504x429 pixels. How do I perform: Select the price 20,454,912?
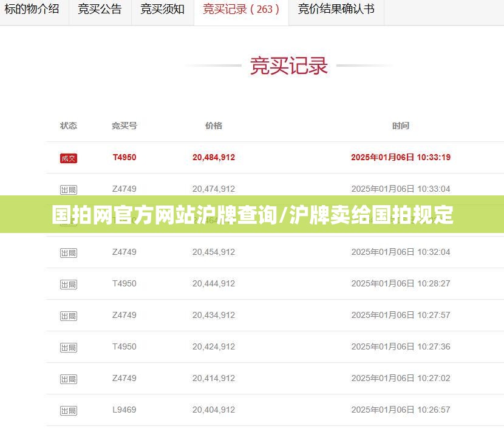tap(214, 252)
